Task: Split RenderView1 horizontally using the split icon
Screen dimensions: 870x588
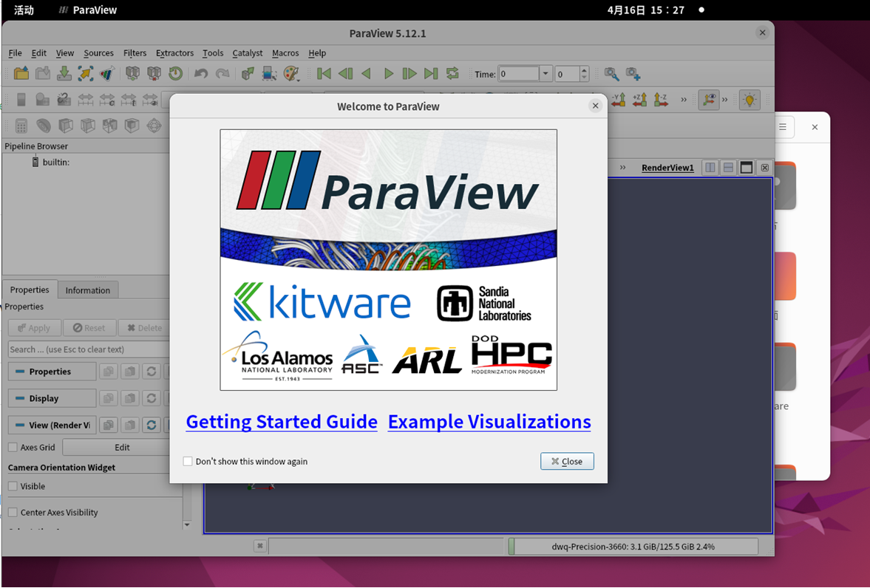Action: pos(708,168)
